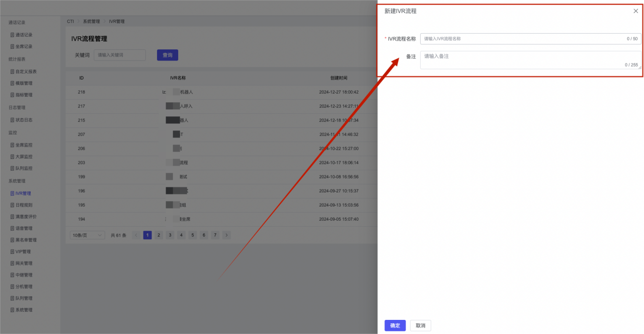Select page 7 in pagination

coord(215,235)
